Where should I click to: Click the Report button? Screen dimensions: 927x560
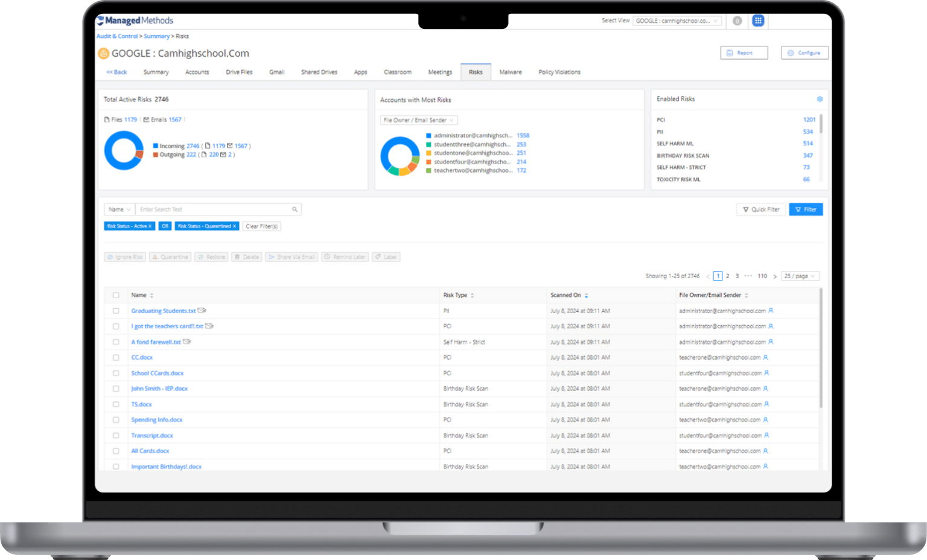click(744, 53)
